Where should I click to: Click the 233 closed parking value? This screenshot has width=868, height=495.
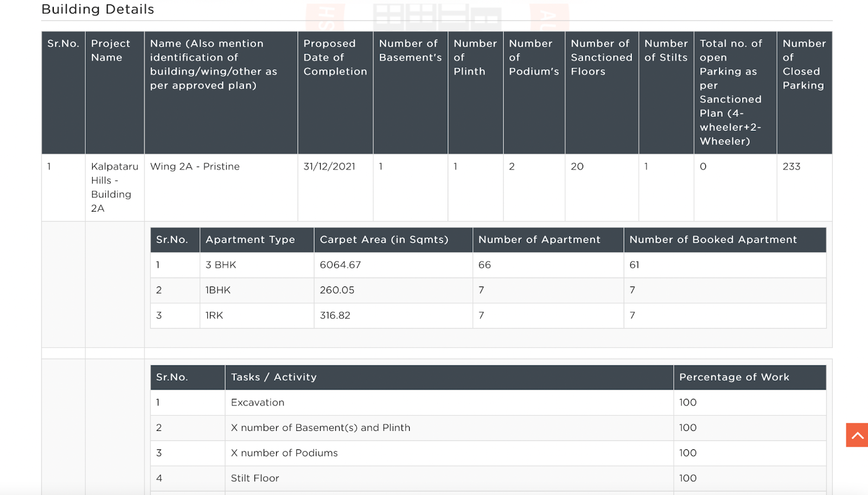tap(792, 167)
